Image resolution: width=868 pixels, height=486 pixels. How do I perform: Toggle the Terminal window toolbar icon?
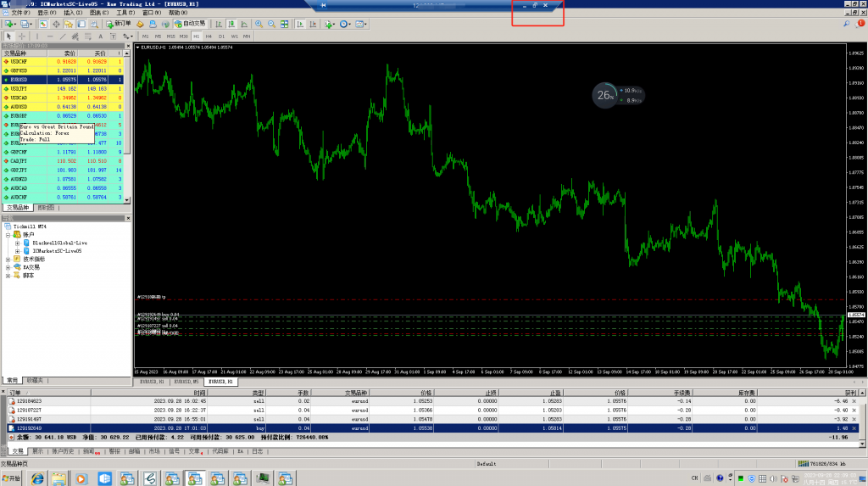[81, 24]
